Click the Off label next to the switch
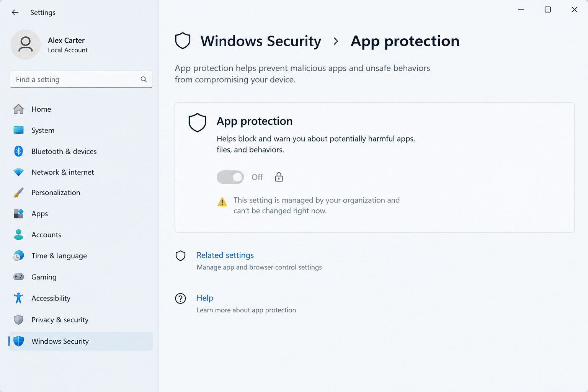The height and width of the screenshot is (392, 588). tap(257, 177)
